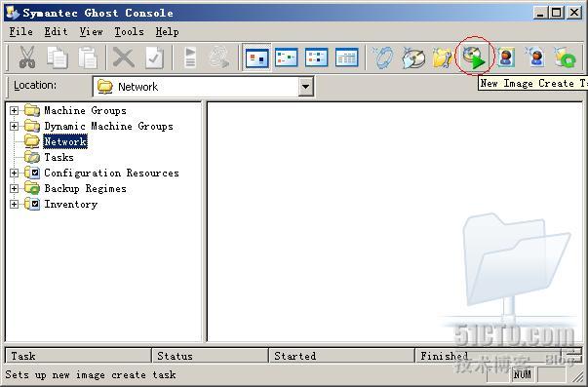
Task: Click the Execute task flag icon
Action: coord(190,58)
